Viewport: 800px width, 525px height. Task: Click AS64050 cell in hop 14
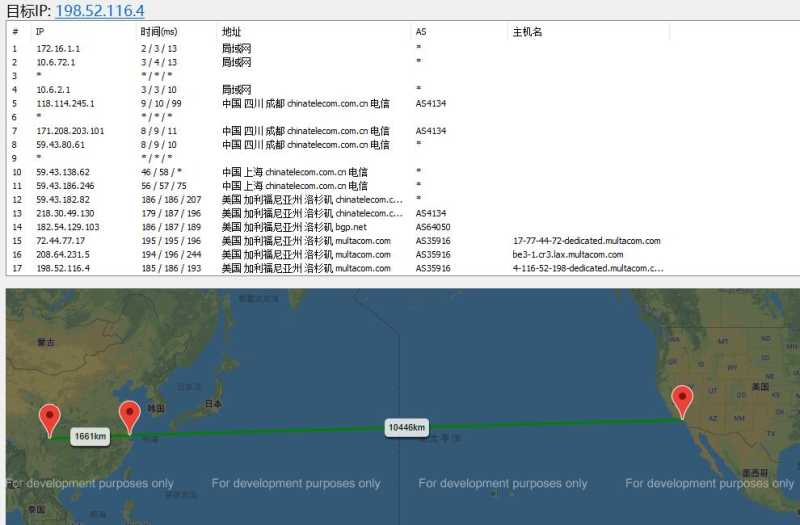[433, 228]
